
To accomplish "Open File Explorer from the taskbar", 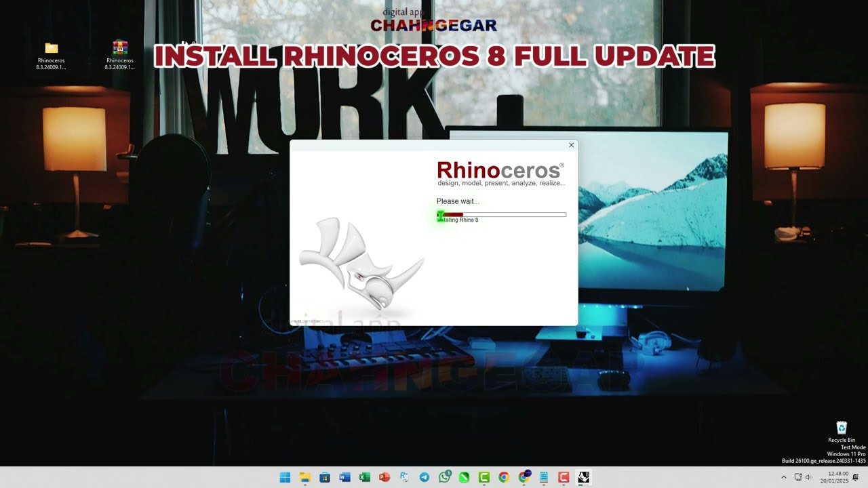I will tap(304, 477).
